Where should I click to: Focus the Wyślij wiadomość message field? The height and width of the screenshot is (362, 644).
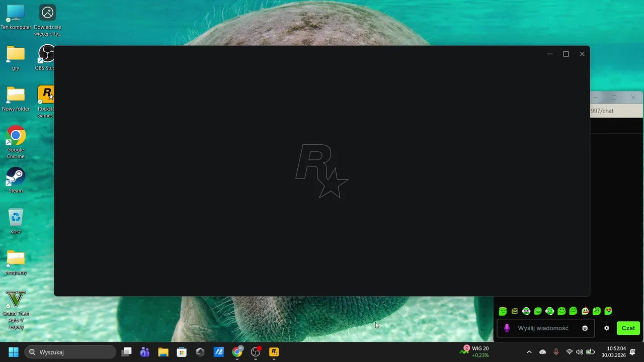545,328
